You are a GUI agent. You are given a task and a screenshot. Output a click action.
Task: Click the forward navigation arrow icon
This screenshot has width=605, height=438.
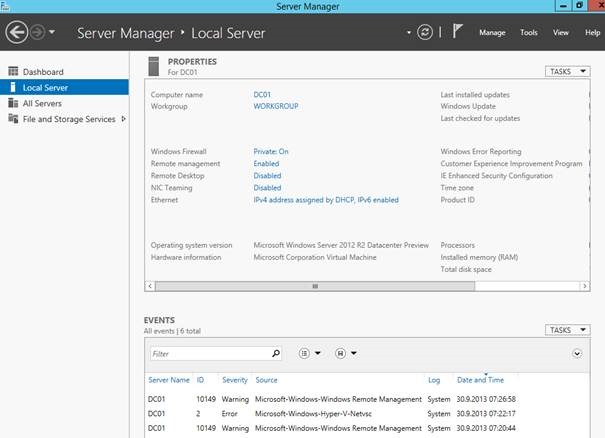coord(37,32)
